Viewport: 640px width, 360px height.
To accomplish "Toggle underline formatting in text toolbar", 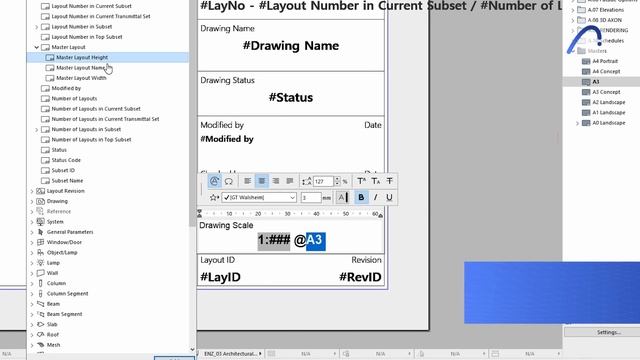I will click(x=389, y=198).
